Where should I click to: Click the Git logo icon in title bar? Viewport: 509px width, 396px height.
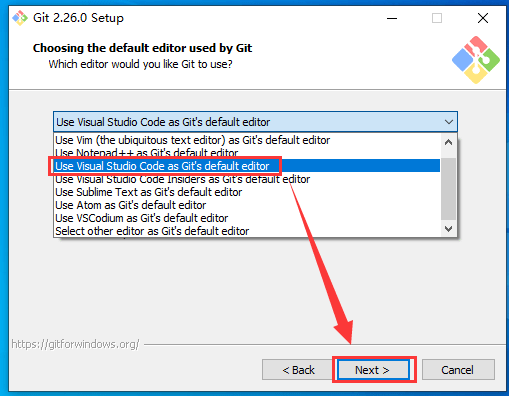[20, 18]
